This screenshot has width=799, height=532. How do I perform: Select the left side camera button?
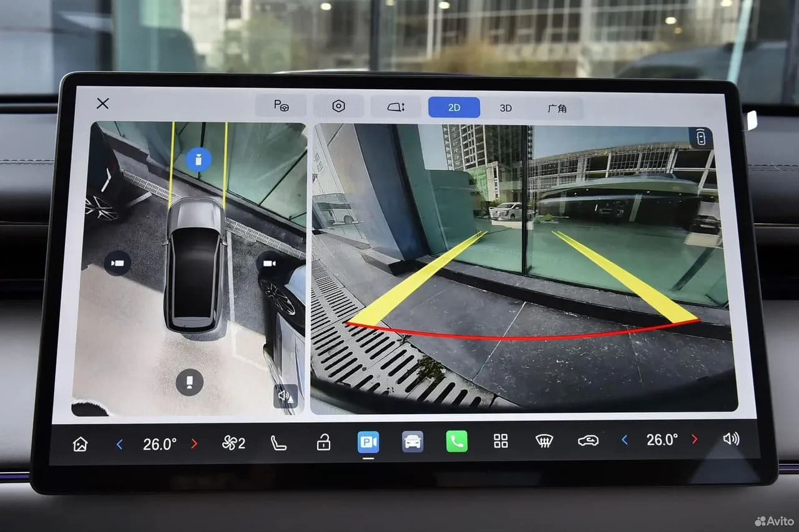coord(117,263)
